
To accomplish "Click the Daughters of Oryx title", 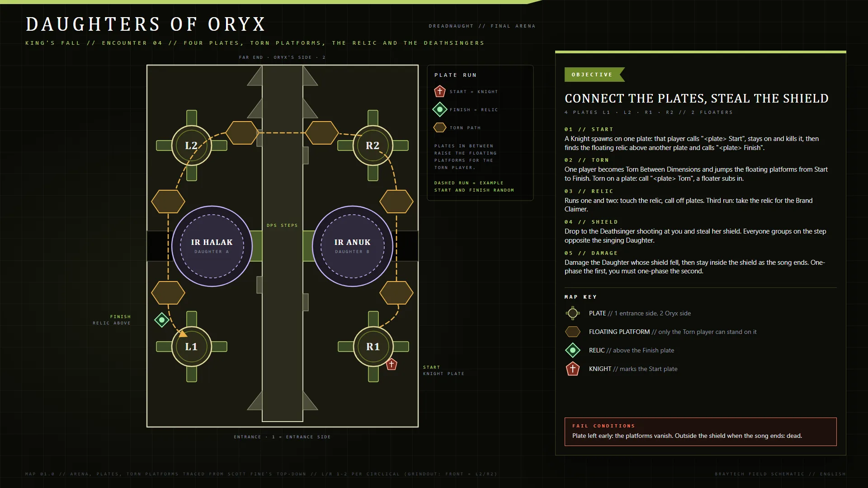I will (x=146, y=24).
